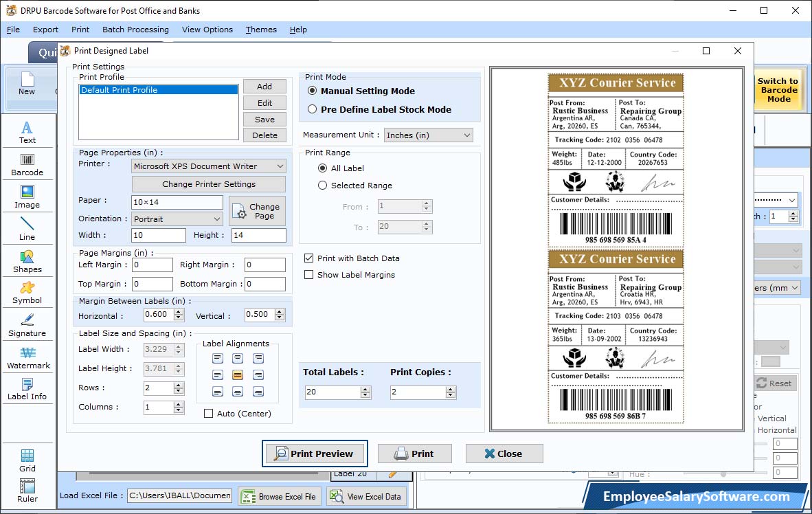This screenshot has width=812, height=514.
Task: Click Change Page button
Action: pyautogui.click(x=258, y=211)
